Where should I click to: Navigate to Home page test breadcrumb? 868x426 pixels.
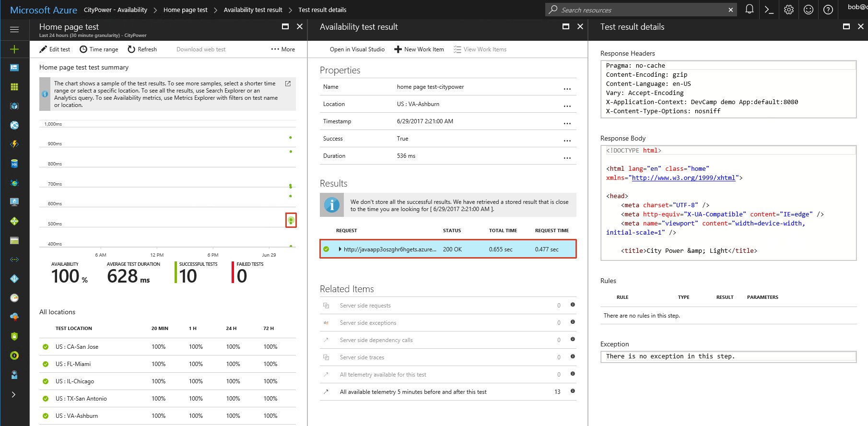186,10
